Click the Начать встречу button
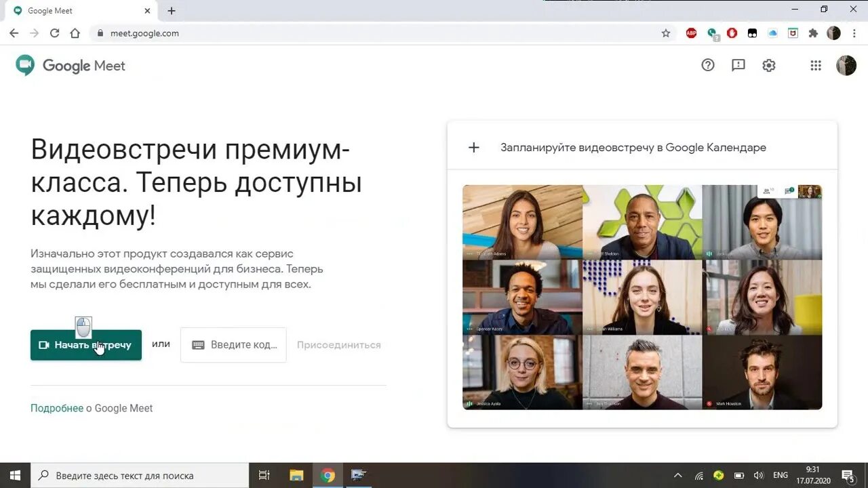 pyautogui.click(x=86, y=345)
